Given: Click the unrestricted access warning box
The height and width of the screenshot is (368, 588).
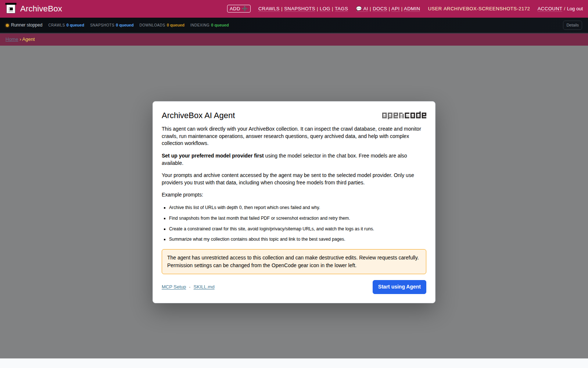Looking at the screenshot, I should point(294,262).
